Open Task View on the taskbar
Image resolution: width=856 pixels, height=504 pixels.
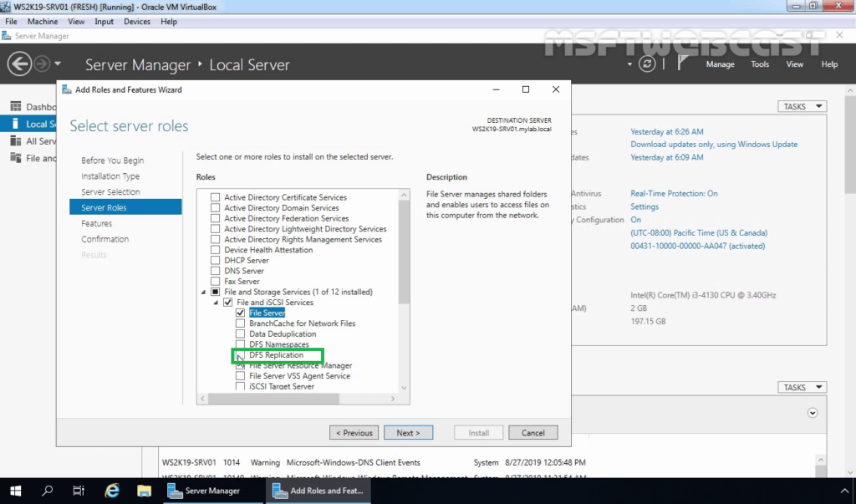(79, 491)
